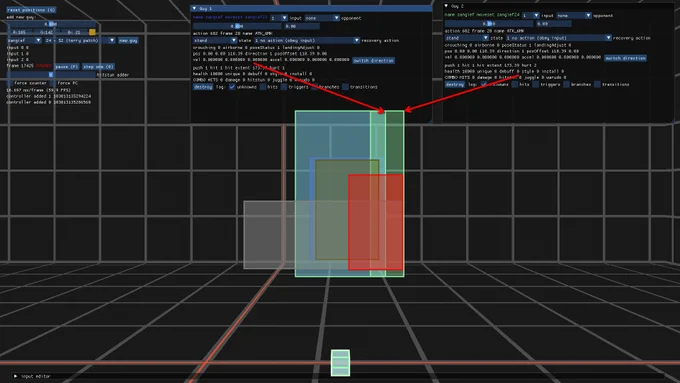Open Guy 2 recovery action dropdown

pos(559,38)
